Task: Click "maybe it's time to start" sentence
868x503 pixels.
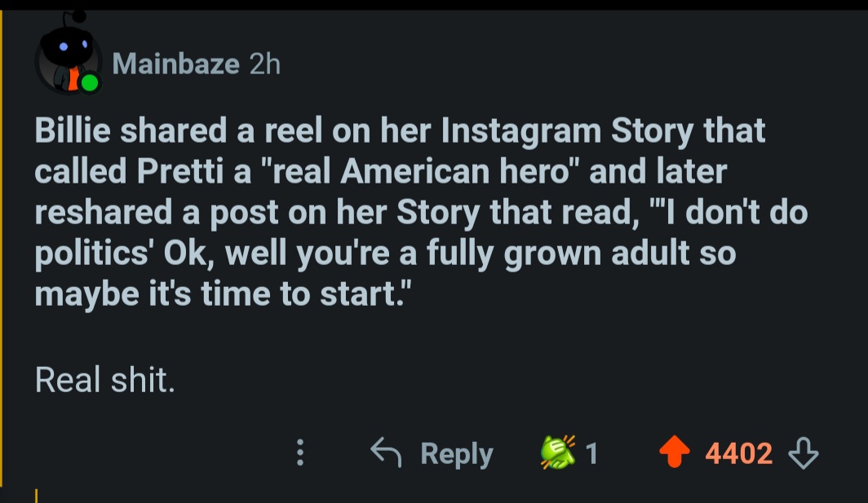Action: 219,293
